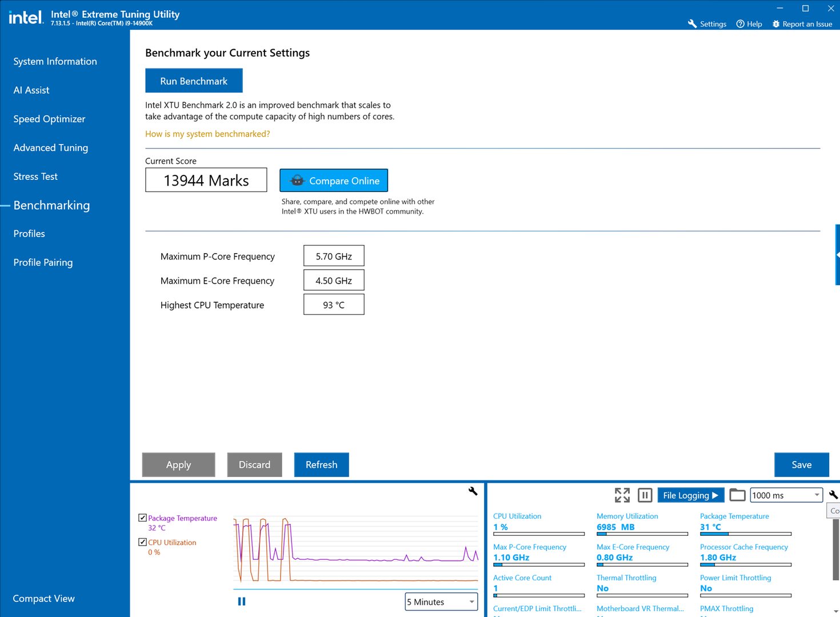Click the 0.80 GHz E-Core value

[x=615, y=558]
